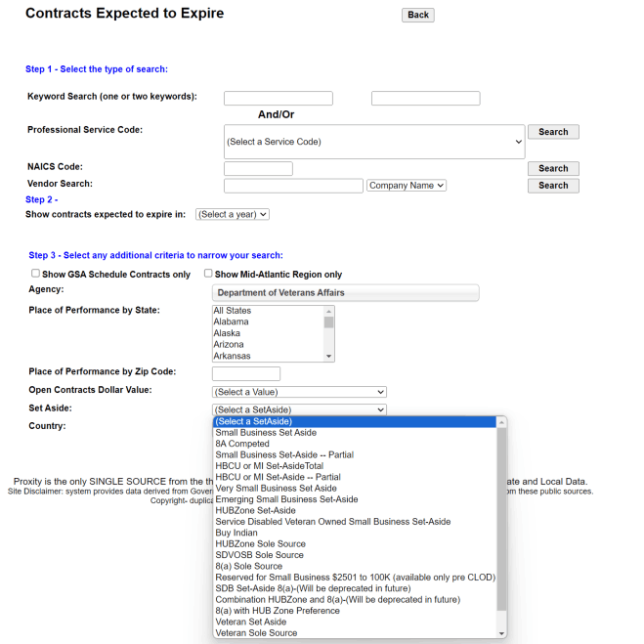Click Search next to Vendor Search
The width and height of the screenshot is (644, 644).
(x=553, y=186)
